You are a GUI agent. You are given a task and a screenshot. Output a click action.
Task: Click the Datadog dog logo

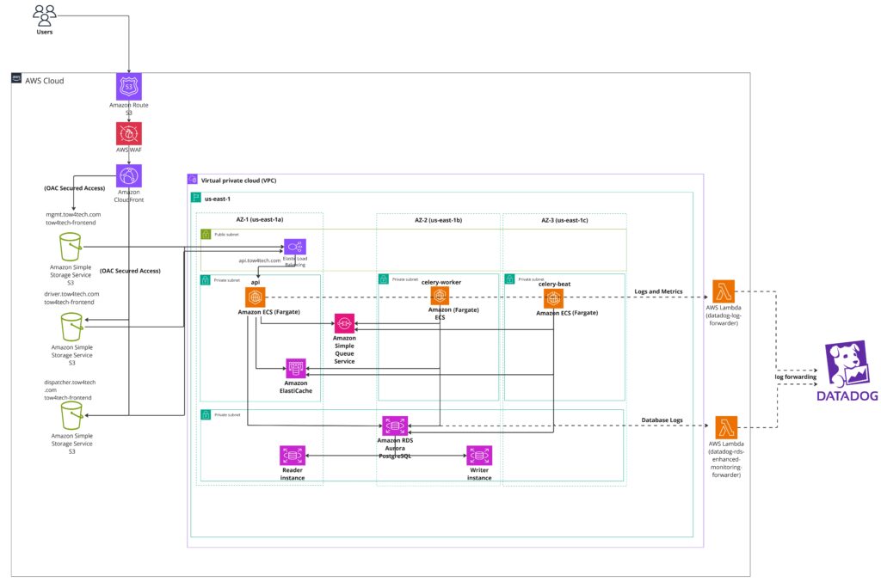(847, 364)
